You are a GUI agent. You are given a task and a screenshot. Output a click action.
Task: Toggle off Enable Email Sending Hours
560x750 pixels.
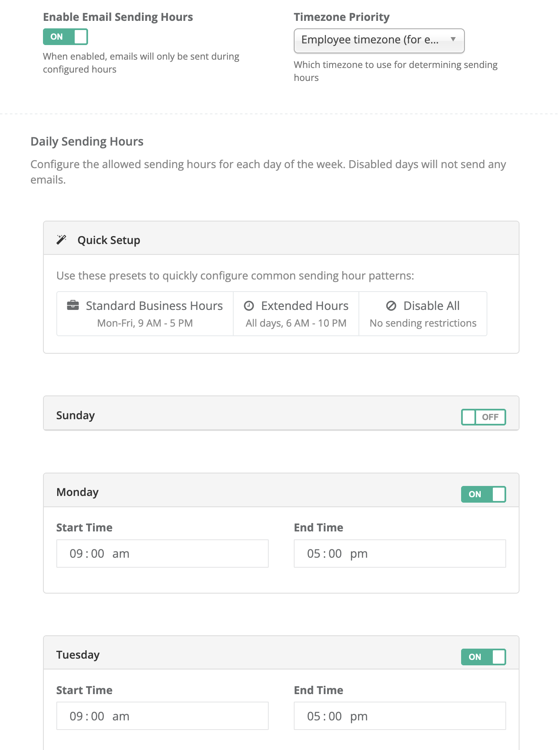66,37
